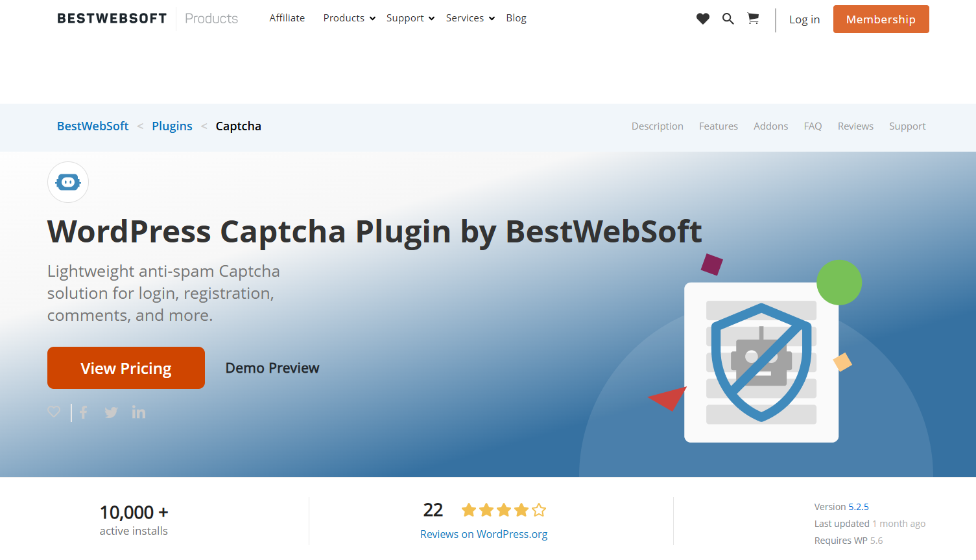Open the Affiliate menu item

pos(287,18)
